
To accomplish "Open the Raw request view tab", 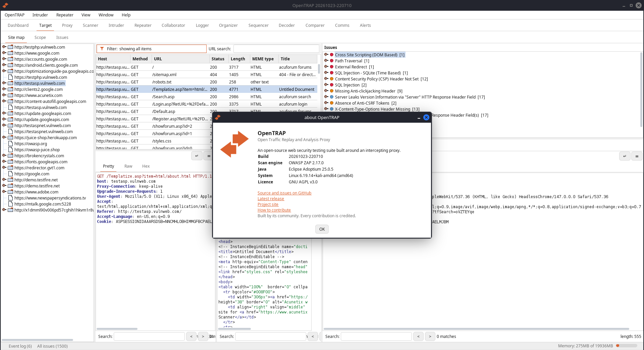I will click(128, 166).
